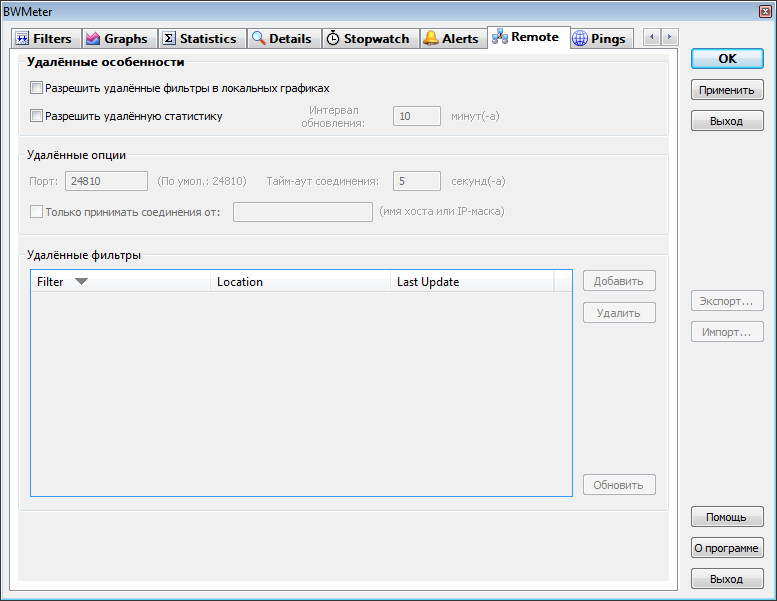The height and width of the screenshot is (601, 777).
Task: Click the Применить button
Action: [x=727, y=90]
